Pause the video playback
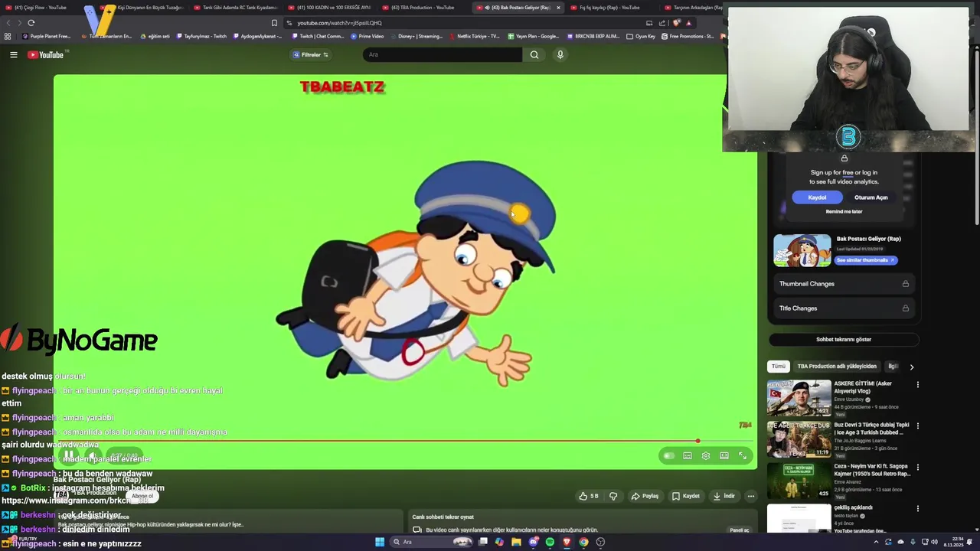This screenshot has height=551, width=980. click(69, 456)
